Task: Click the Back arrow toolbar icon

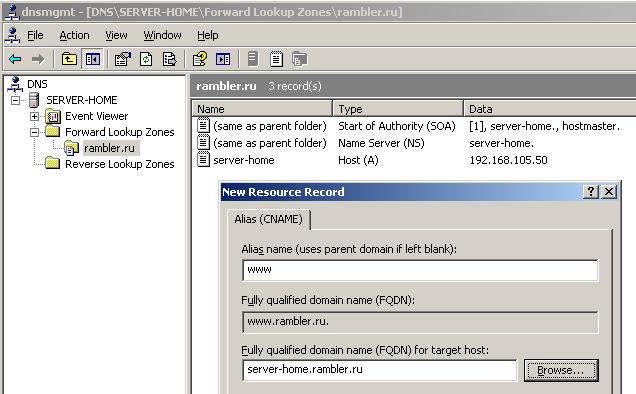Action: 15,59
